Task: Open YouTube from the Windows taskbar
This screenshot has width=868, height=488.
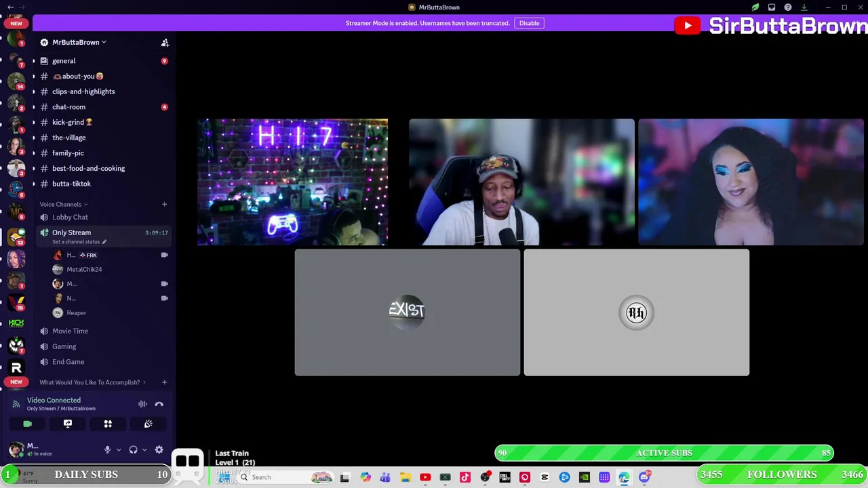Action: click(x=425, y=477)
